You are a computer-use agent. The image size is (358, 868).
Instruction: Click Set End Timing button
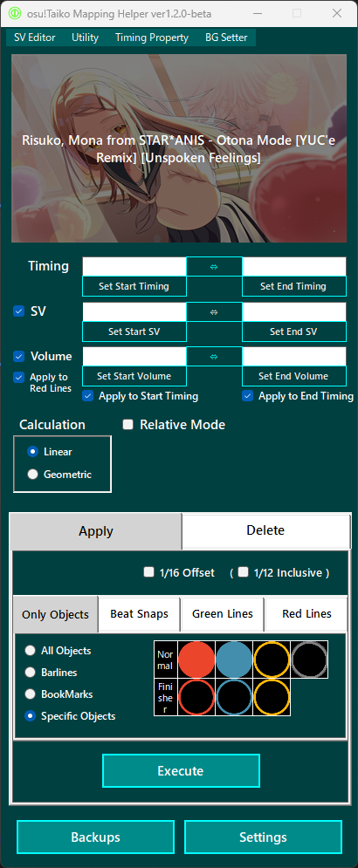(x=293, y=286)
